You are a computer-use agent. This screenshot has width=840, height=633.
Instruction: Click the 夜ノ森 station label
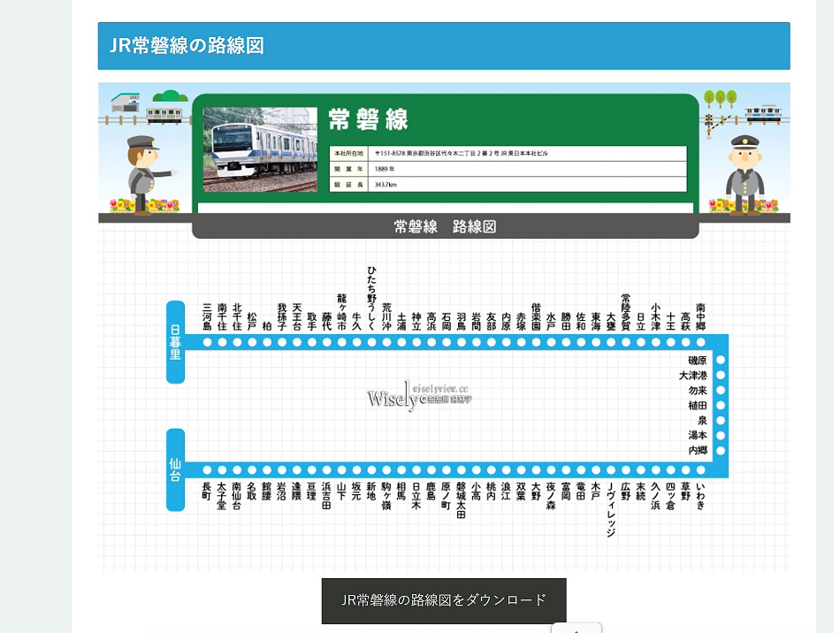(551, 496)
